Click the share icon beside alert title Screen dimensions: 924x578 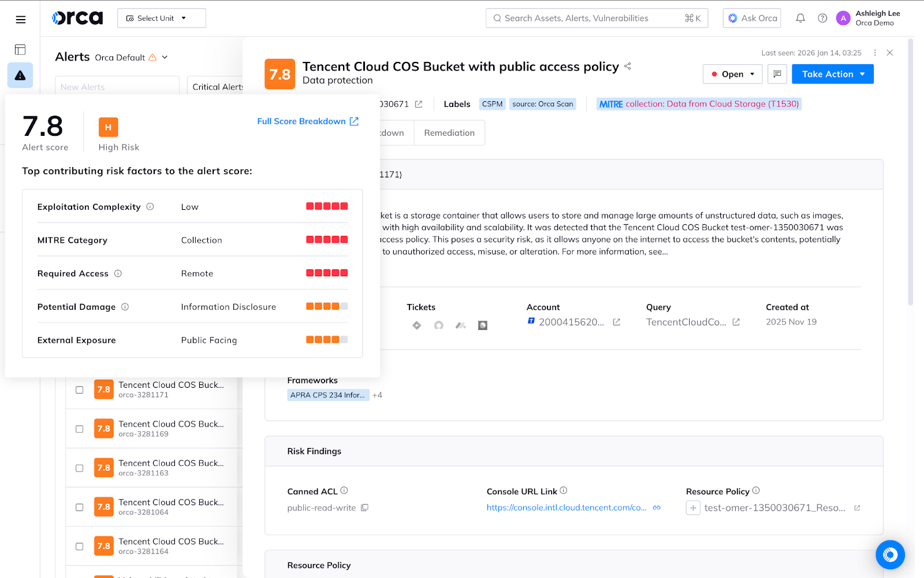click(628, 66)
